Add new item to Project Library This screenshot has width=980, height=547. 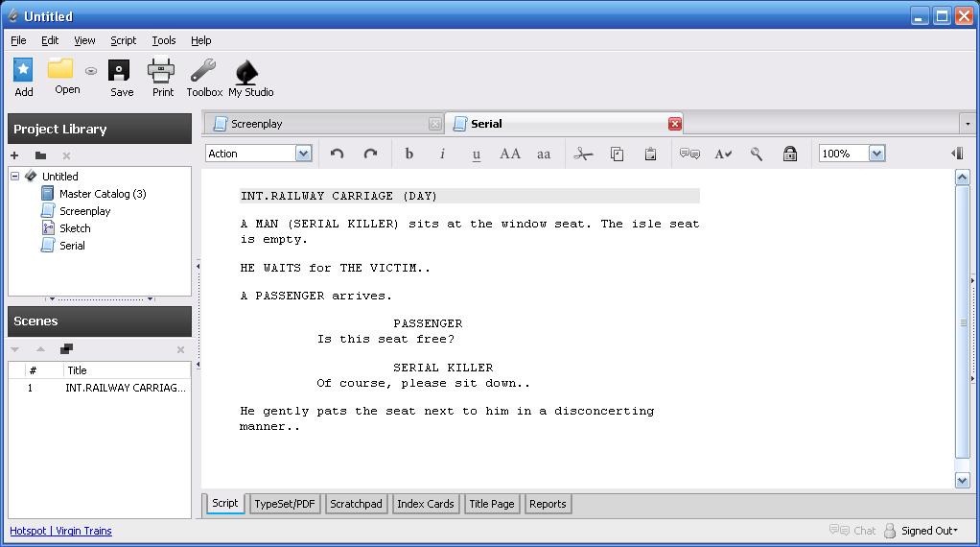click(x=14, y=155)
